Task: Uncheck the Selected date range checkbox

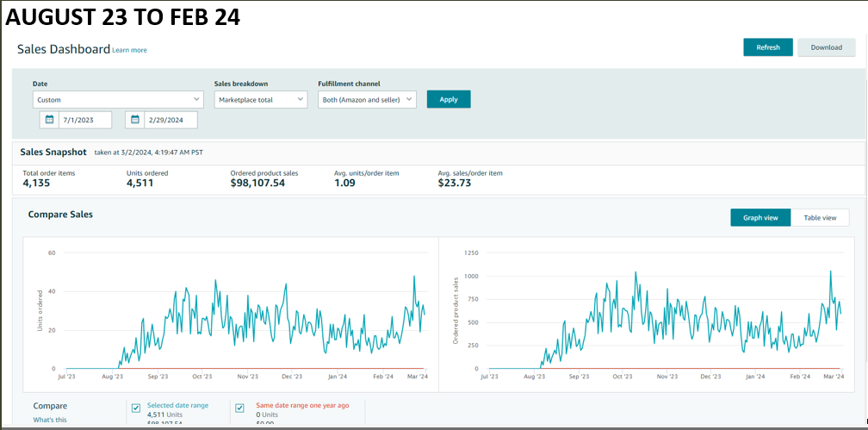Action: click(136, 408)
